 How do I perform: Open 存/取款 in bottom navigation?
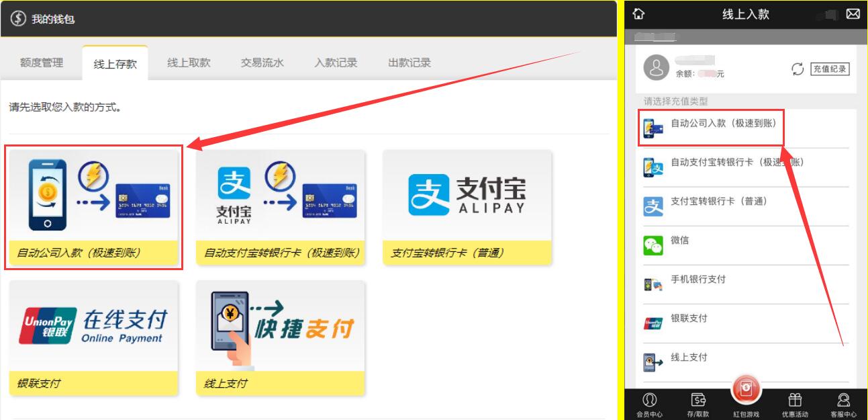click(697, 405)
